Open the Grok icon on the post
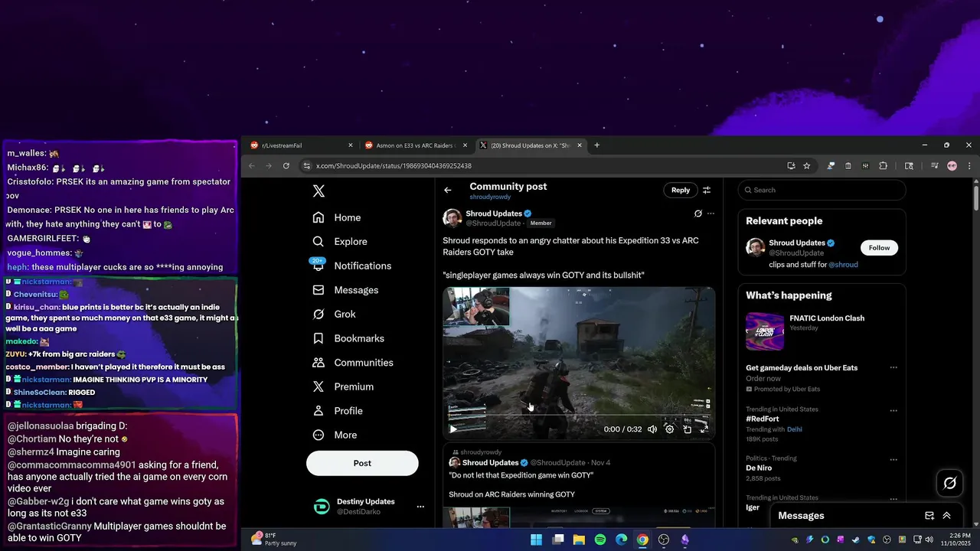This screenshot has width=980, height=551. [697, 214]
